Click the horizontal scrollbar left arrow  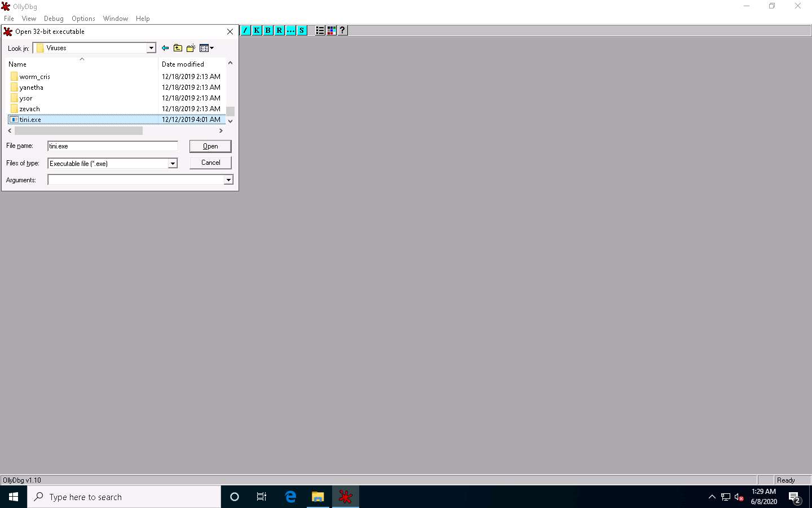10,130
